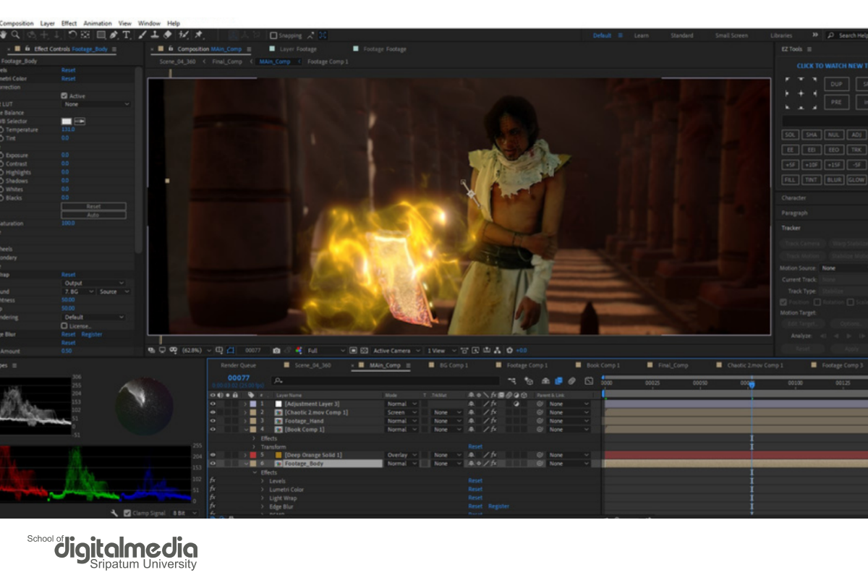Select the Puppet Pin tool
The image size is (868, 588).
(197, 35)
